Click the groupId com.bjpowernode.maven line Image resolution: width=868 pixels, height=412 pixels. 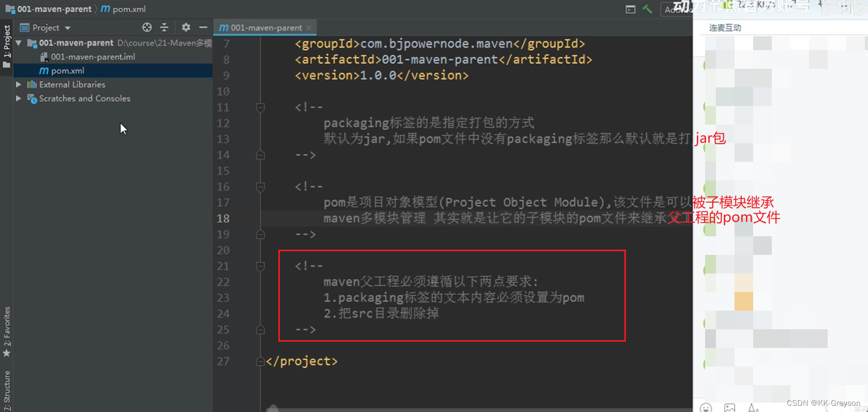[440, 44]
